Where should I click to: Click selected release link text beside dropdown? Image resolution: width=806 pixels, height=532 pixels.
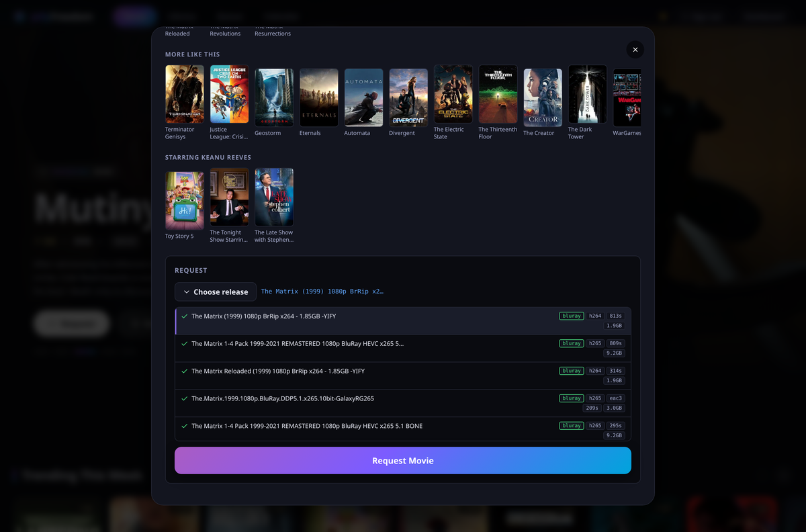[322, 292]
